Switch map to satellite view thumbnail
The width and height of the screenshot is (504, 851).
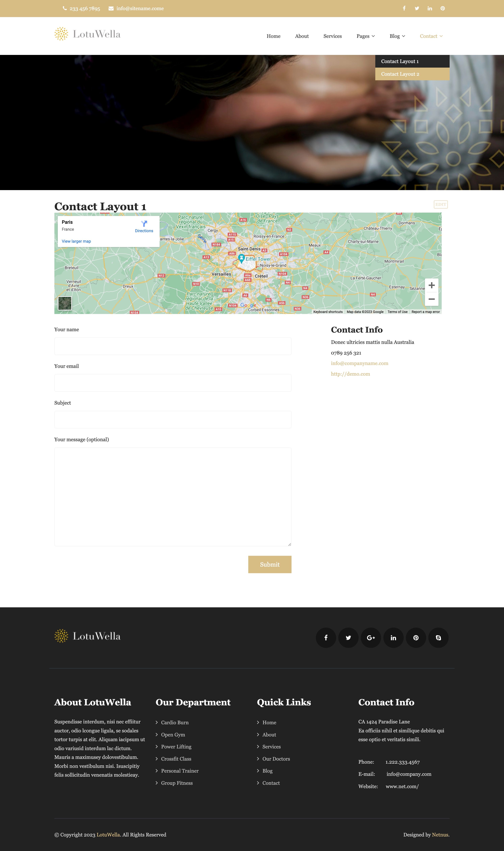[x=65, y=303]
